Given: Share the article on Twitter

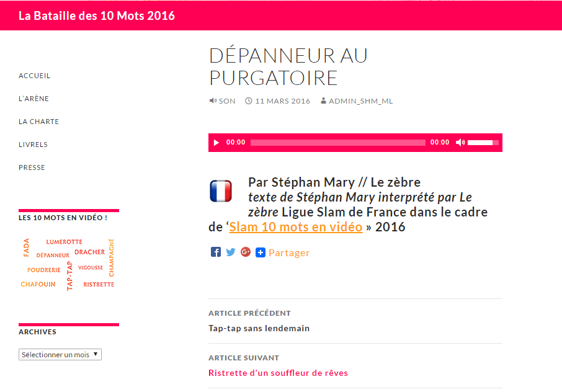Looking at the screenshot, I should tap(230, 252).
